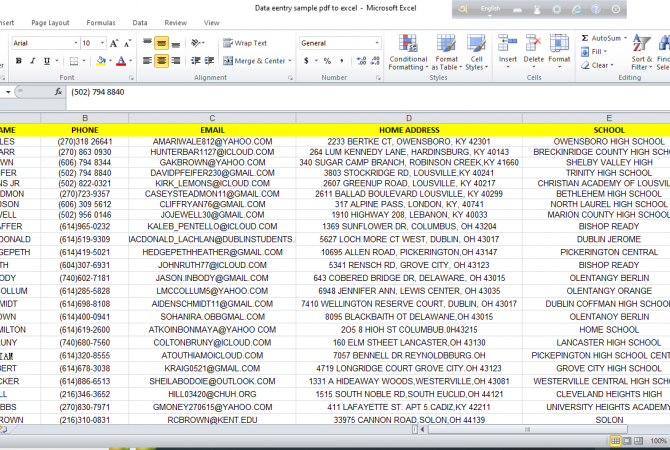The image size is (670, 450).
Task: Toggle Italic formatting
Action: (x=32, y=61)
